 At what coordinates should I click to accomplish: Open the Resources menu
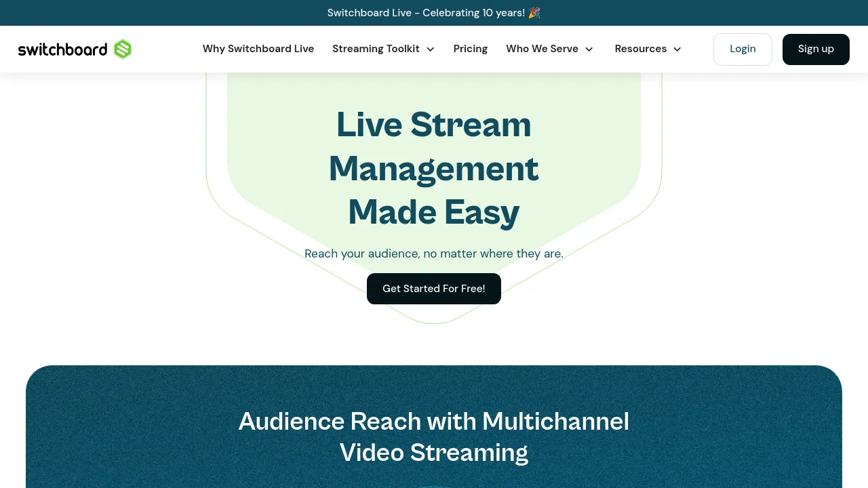pyautogui.click(x=641, y=49)
